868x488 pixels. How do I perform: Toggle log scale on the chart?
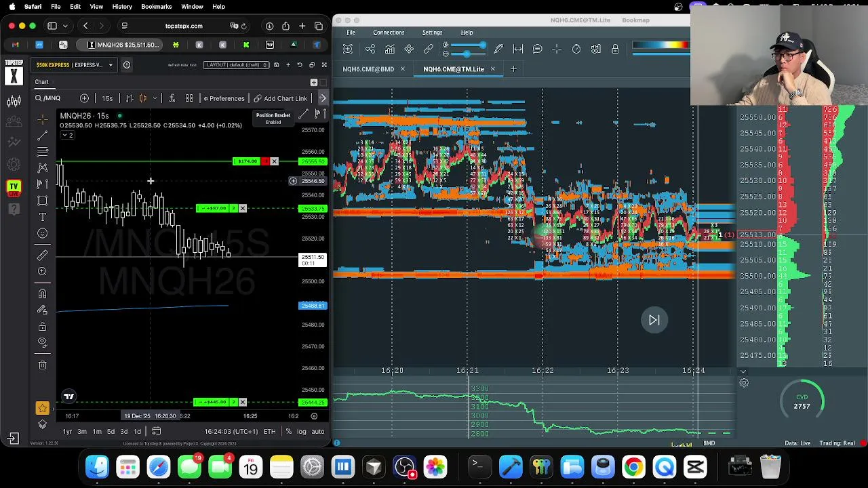click(301, 432)
